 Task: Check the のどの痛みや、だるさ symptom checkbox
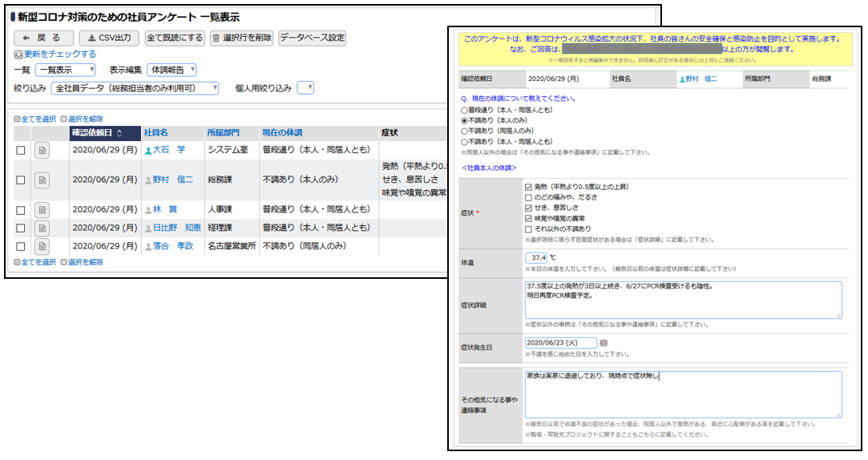[528, 197]
